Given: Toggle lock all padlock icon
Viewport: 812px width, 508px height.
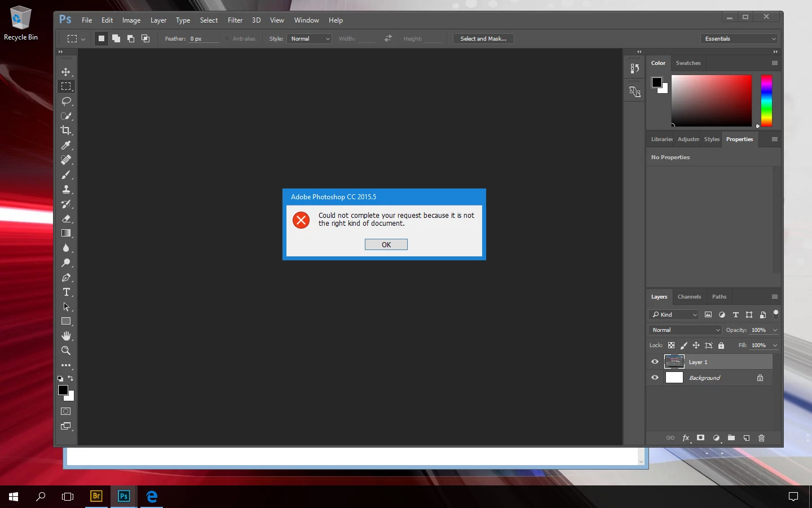Looking at the screenshot, I should pos(721,345).
